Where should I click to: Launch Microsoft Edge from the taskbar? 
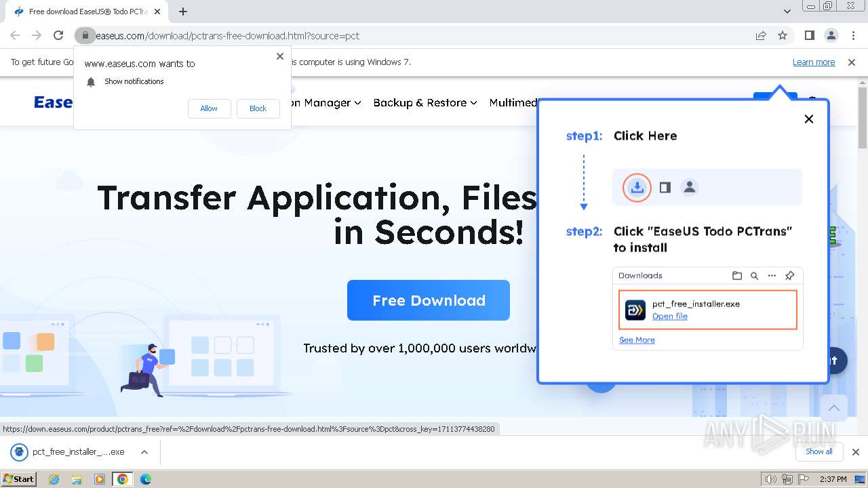pos(145,479)
